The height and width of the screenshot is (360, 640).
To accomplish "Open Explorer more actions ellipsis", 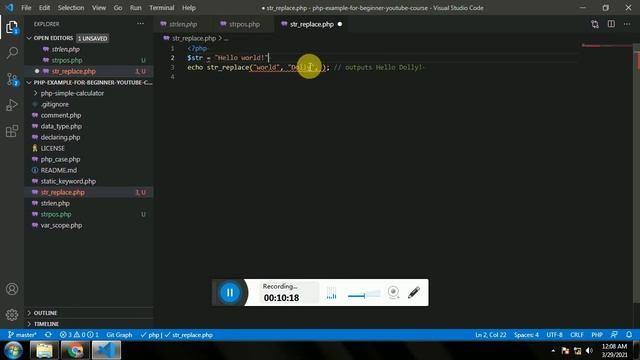I will coord(140,24).
